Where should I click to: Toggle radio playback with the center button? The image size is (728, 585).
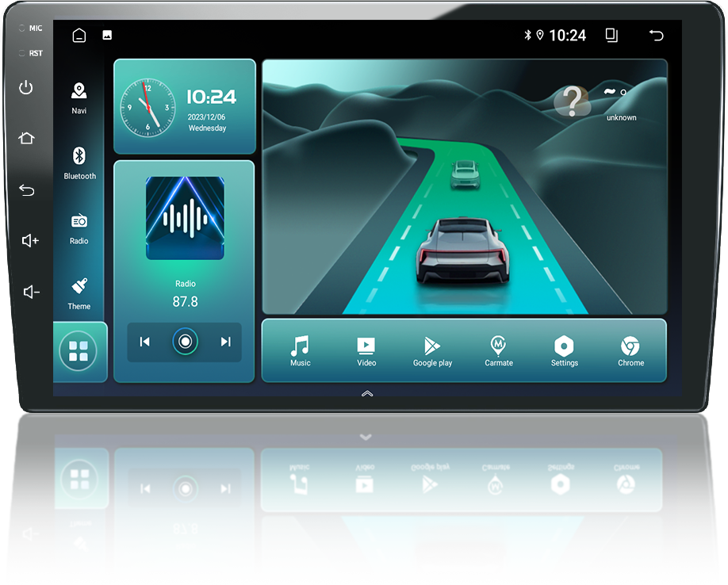point(184,342)
